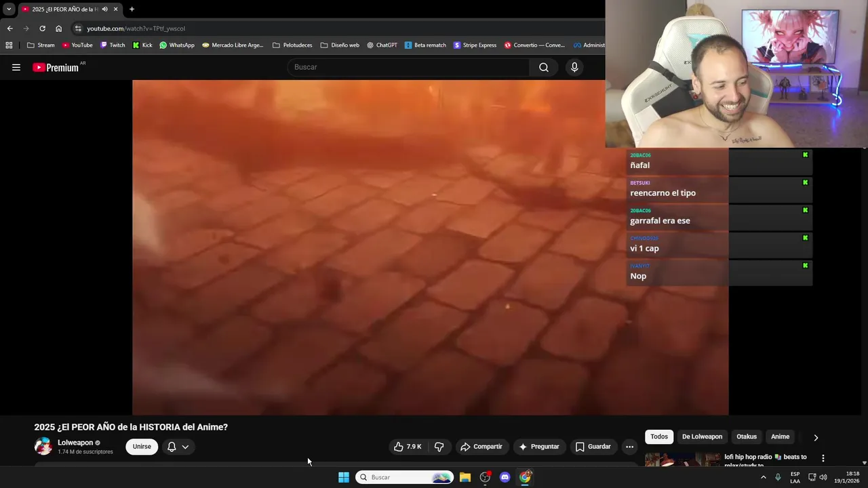868x488 pixels.
Task: Click the page scrollbar down arrow
Action: (864, 462)
